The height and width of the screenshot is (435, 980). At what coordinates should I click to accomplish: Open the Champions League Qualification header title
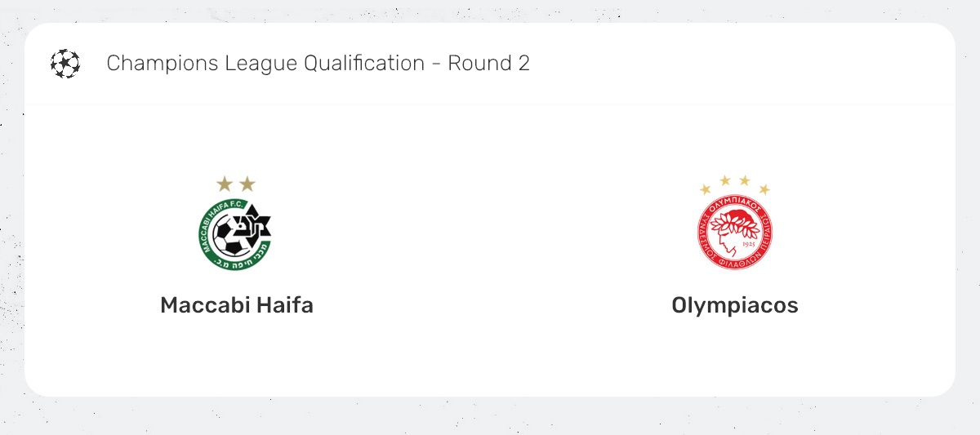[265, 64]
